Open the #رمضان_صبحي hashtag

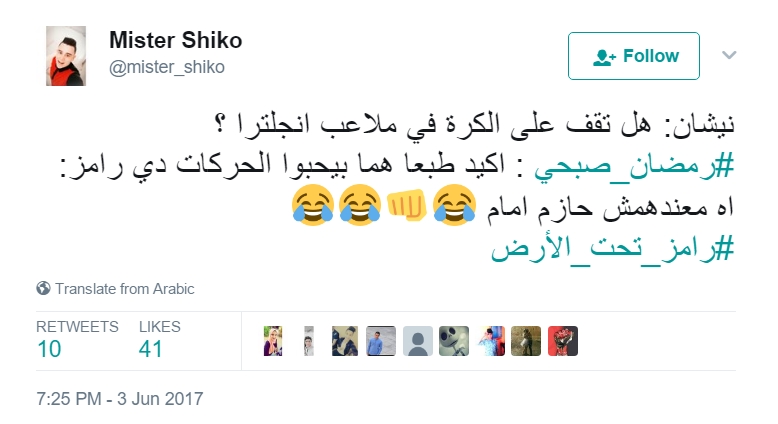tap(634, 166)
